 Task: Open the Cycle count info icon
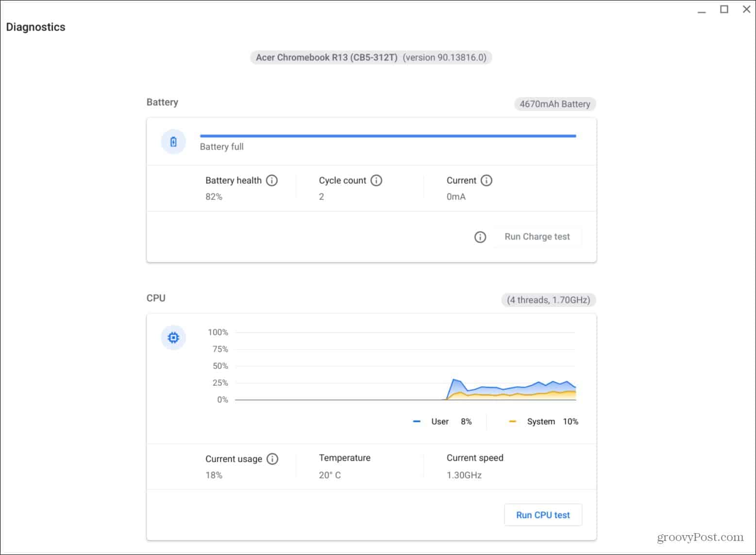(376, 180)
